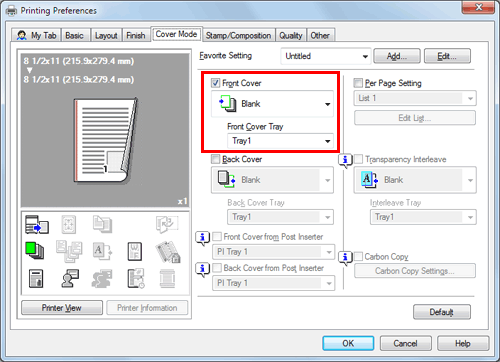Click the grayed header footer lines icon
Image resolution: width=500 pixels, height=362 pixels.
click(x=167, y=279)
